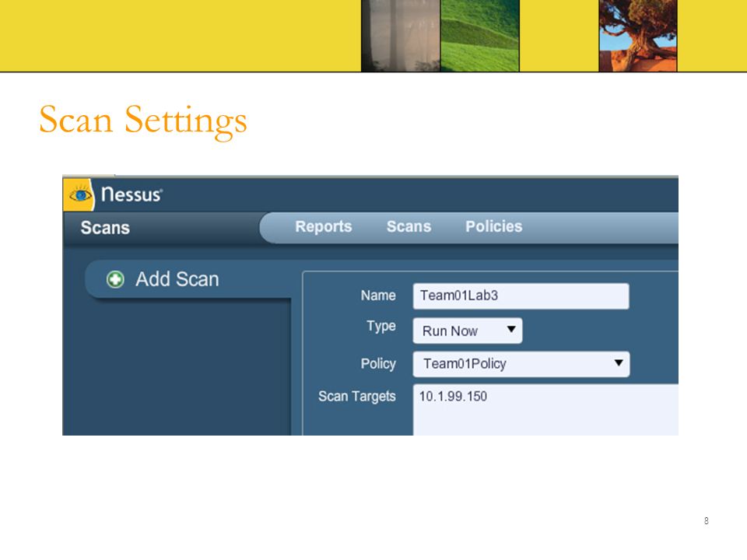
Task: Go to the Policies tab
Action: pos(493,226)
